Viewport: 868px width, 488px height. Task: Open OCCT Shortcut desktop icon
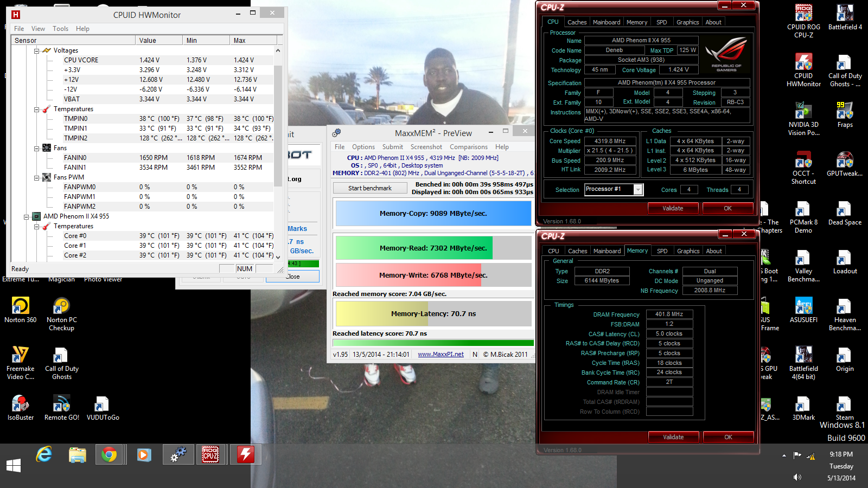803,167
